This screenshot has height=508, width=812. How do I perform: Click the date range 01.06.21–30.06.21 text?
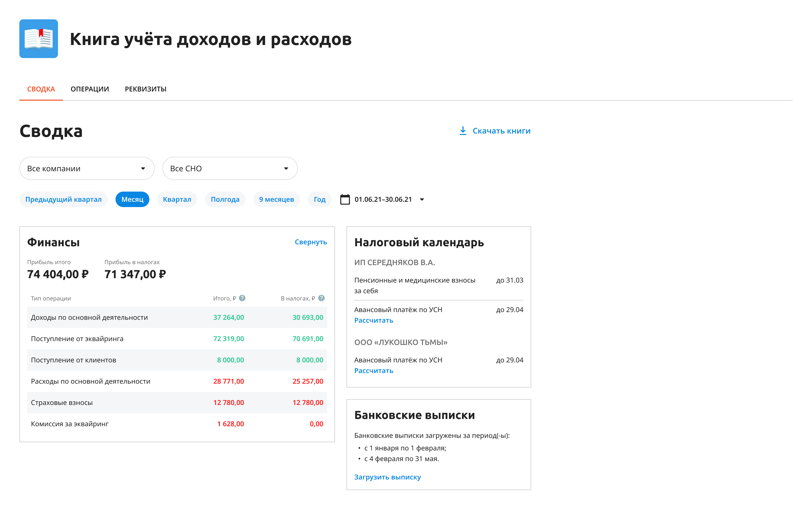tap(383, 199)
